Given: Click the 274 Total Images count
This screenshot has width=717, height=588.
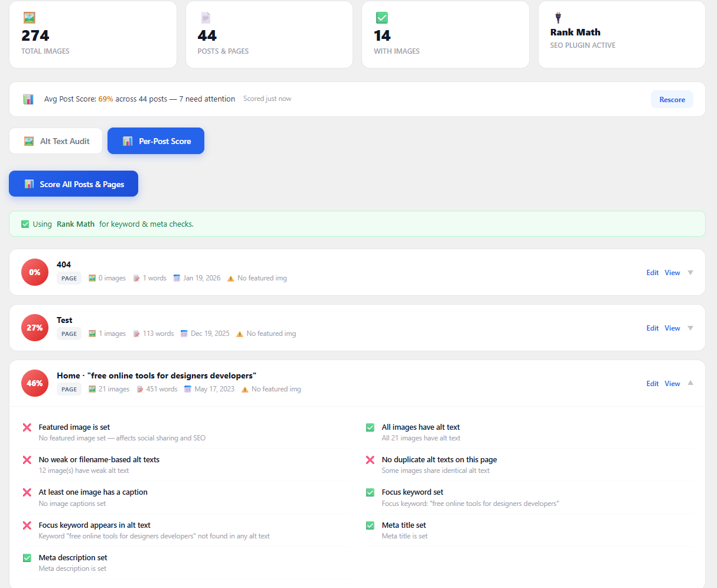Looking at the screenshot, I should coord(35,35).
